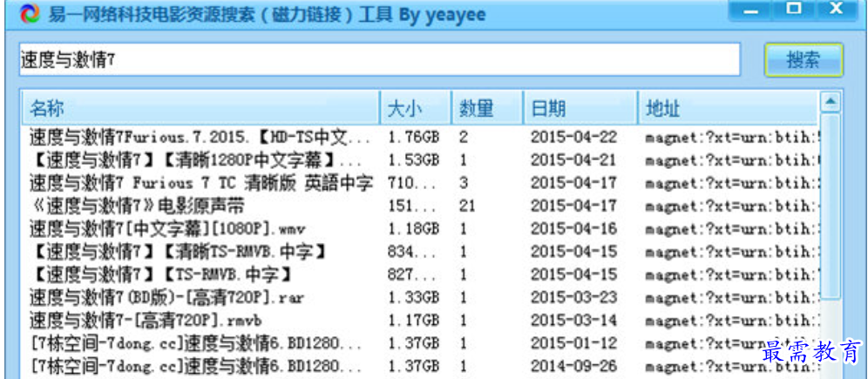
Task: Click the size cell 1.53GB
Action: coord(413,160)
